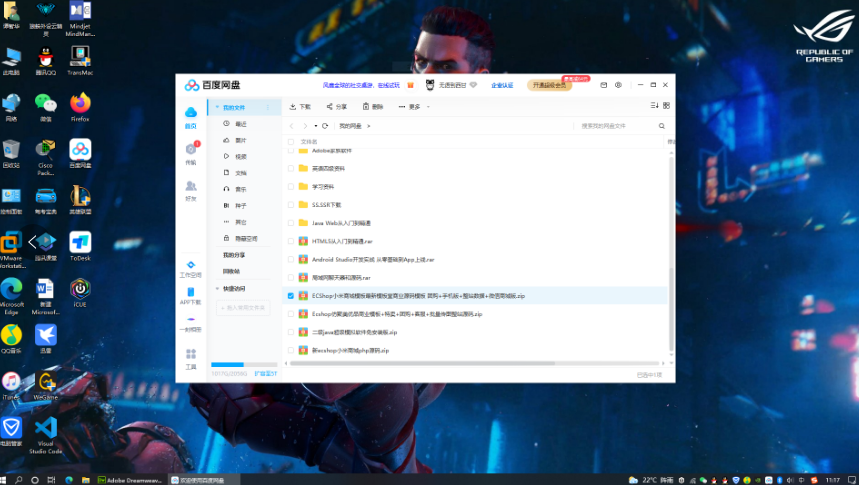The width and height of the screenshot is (859, 485).
Task: Open the 工作空间 workspace icon
Action: coord(191,265)
